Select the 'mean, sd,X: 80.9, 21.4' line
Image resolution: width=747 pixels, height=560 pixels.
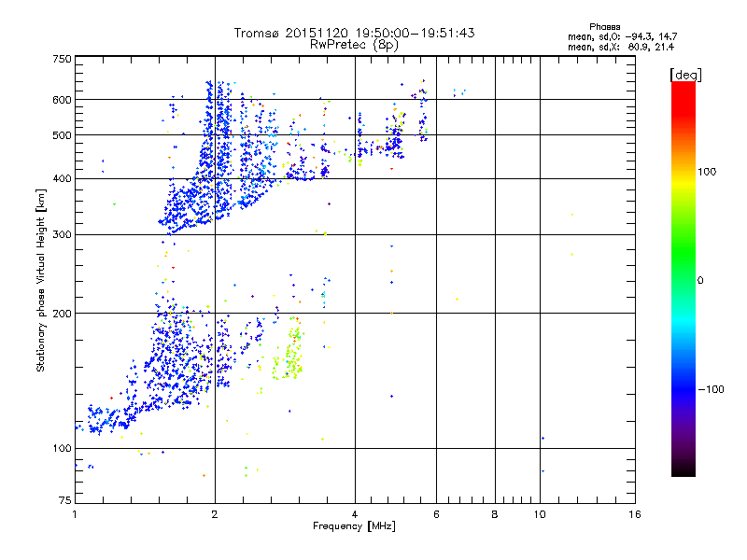pyautogui.click(x=621, y=48)
